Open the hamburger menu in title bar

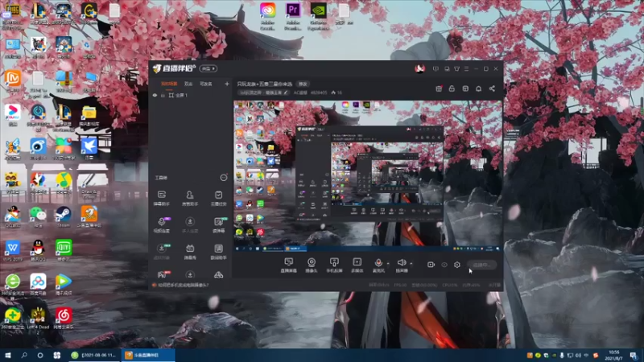tap(467, 69)
